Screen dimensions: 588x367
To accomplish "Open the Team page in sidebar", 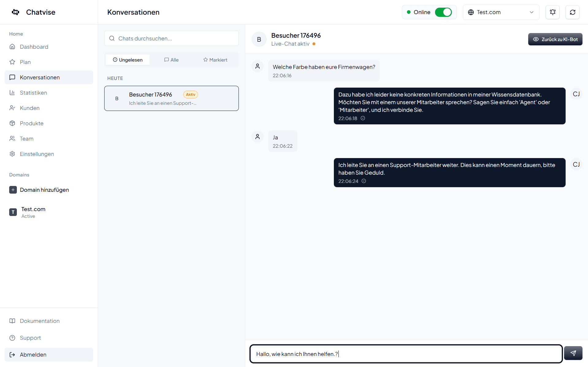I will pyautogui.click(x=27, y=139).
